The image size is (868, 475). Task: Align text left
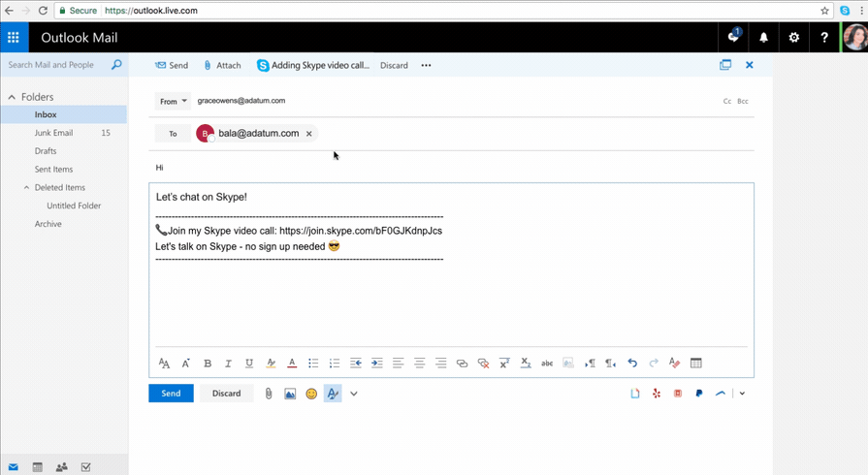pos(398,364)
